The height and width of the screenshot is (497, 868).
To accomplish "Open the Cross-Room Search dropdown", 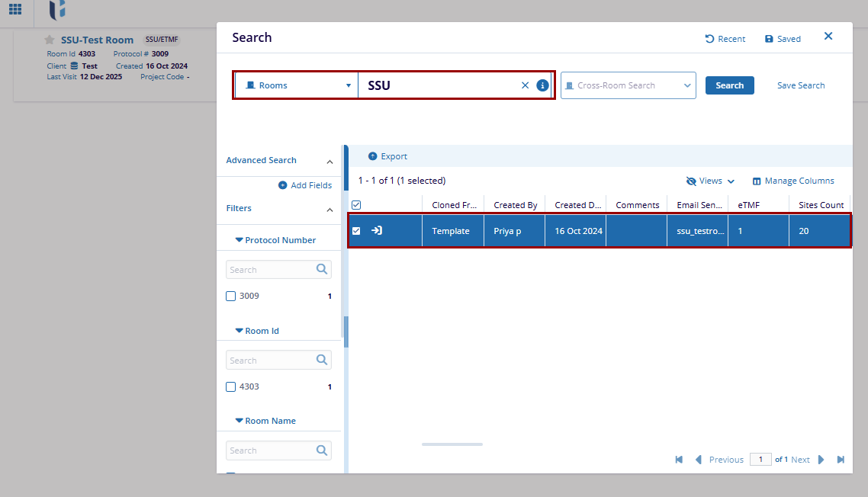I will point(628,85).
